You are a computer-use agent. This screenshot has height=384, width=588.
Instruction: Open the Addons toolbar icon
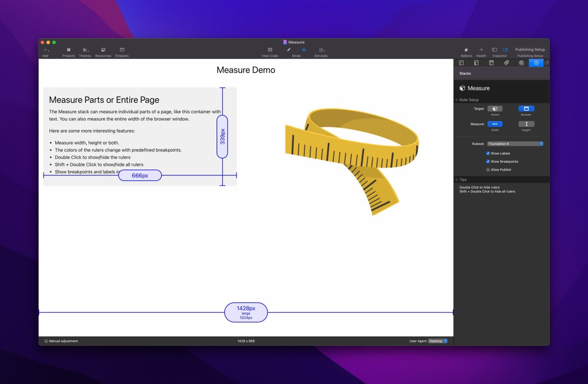tap(466, 50)
